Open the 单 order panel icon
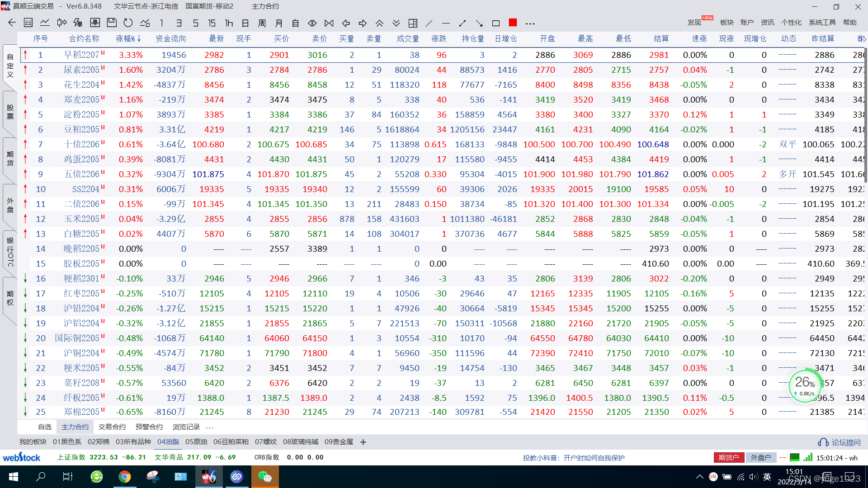Screen dimensions: 868x488 95,23
